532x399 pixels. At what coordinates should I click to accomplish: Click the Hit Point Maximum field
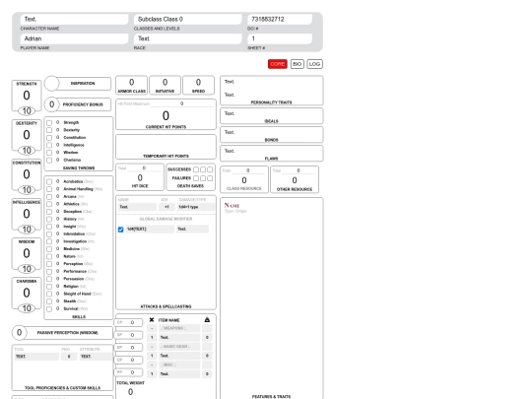[182, 103]
